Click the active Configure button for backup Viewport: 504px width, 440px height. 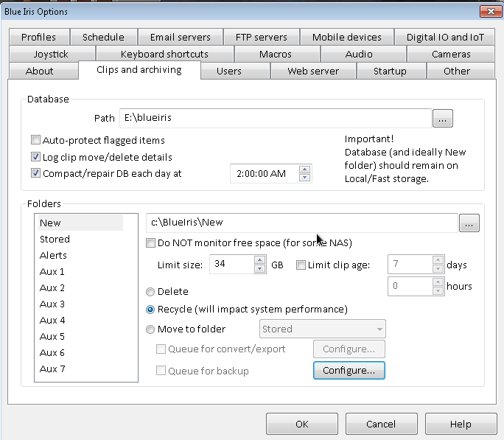click(349, 371)
